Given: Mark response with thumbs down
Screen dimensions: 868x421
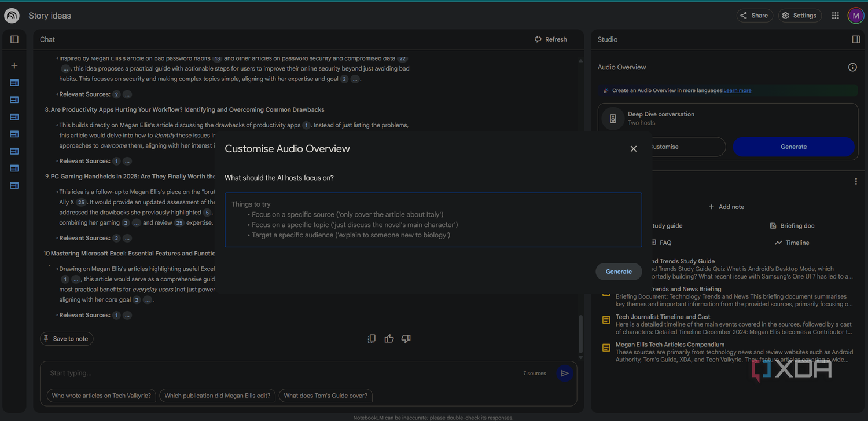Looking at the screenshot, I should pos(406,339).
